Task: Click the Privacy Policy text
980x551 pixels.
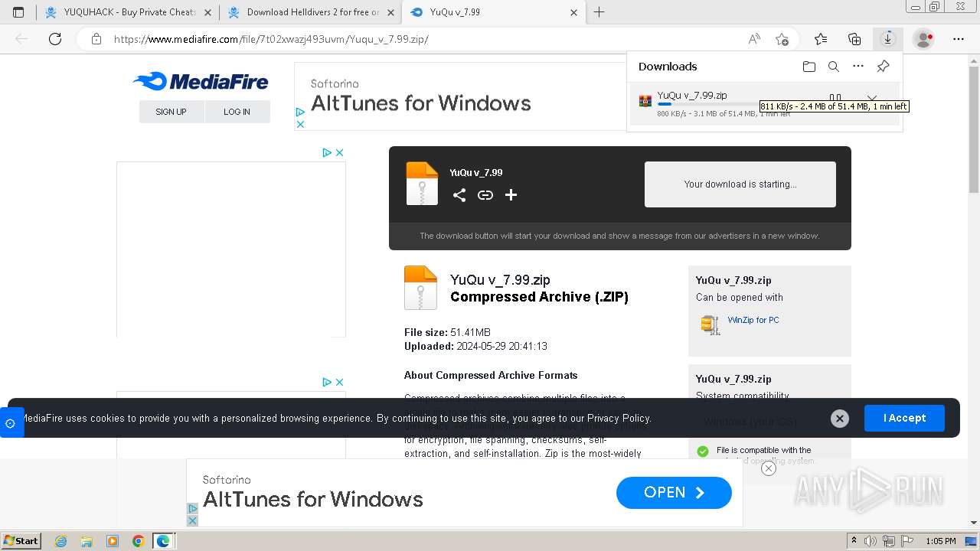Action: (x=619, y=419)
